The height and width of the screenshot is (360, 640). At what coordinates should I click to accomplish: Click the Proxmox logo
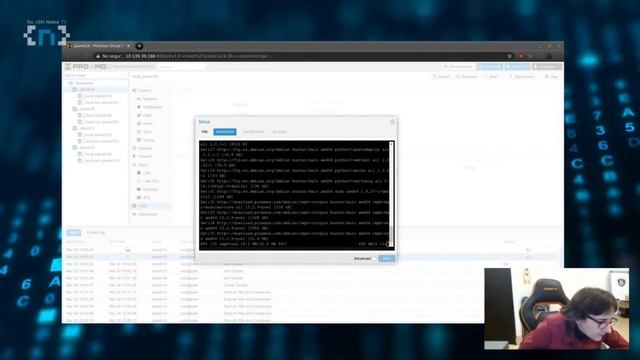87,67
